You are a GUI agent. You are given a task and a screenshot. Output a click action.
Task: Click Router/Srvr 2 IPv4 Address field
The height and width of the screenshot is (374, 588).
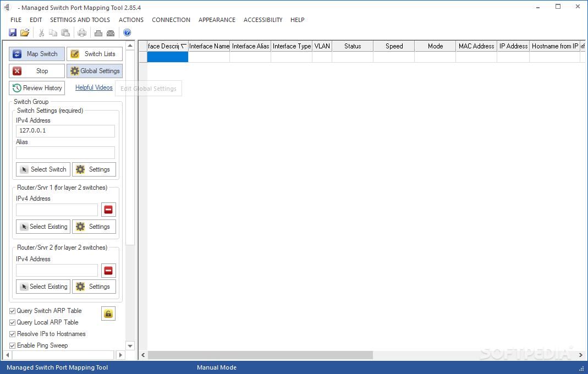(57, 271)
